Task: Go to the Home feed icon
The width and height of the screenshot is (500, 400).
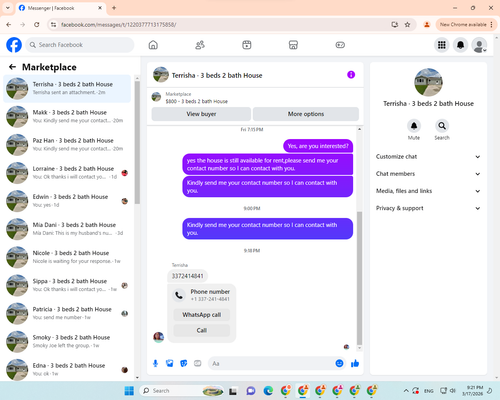Action: click(153, 45)
